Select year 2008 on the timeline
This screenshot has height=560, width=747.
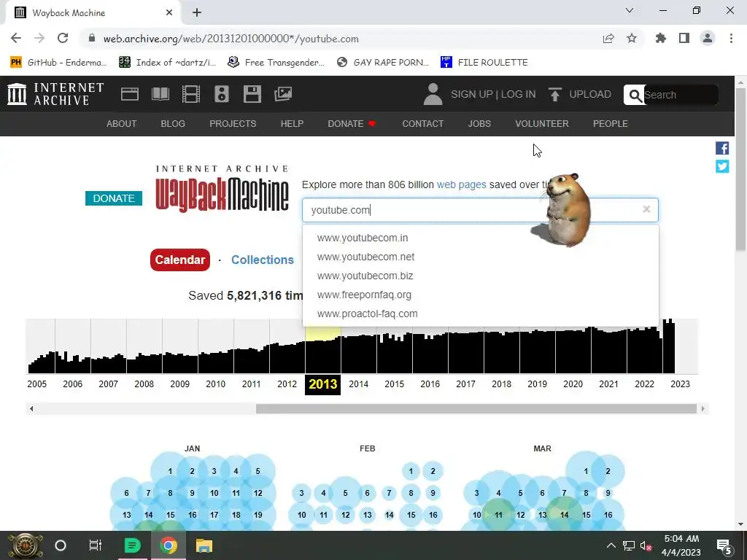click(144, 384)
